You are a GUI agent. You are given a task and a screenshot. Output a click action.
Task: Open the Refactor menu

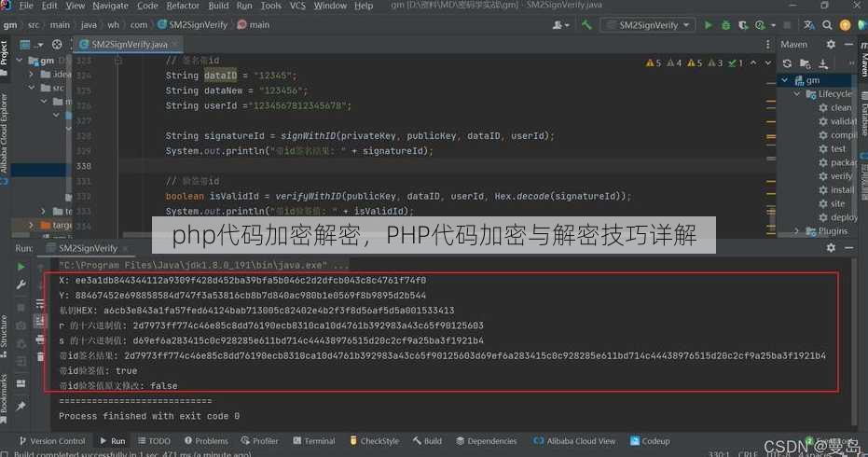183,6
